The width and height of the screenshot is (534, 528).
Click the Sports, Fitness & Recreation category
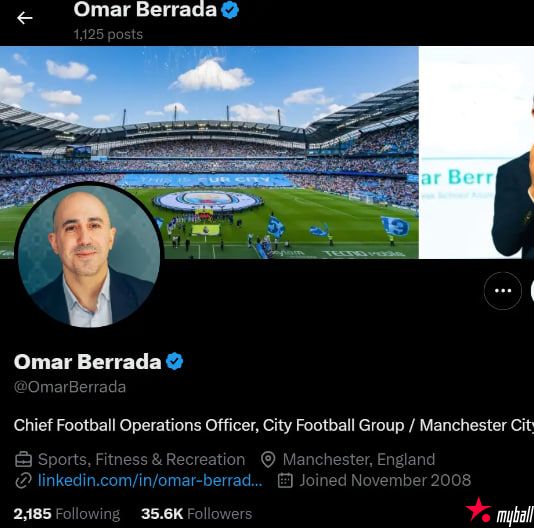click(141, 460)
